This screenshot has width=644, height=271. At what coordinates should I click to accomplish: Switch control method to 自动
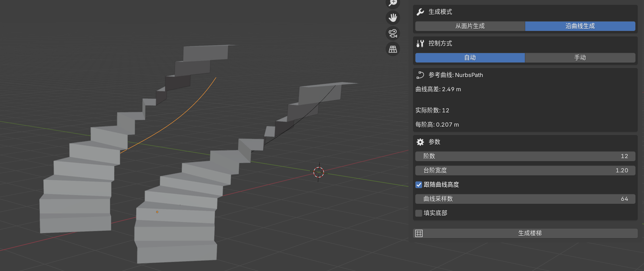470,58
